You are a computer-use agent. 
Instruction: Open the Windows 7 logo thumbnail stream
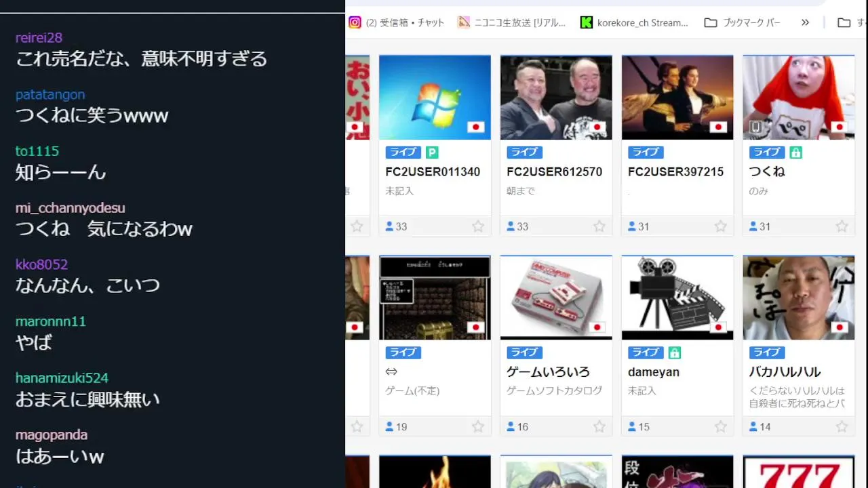(435, 98)
